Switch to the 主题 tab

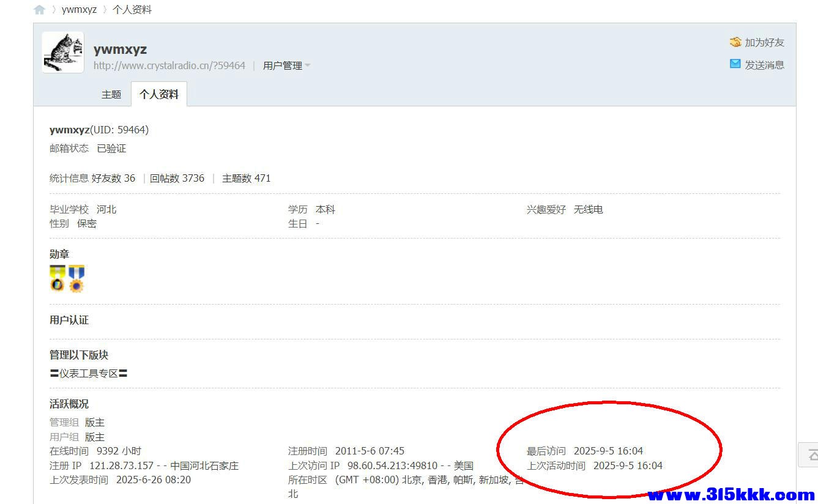tap(111, 94)
